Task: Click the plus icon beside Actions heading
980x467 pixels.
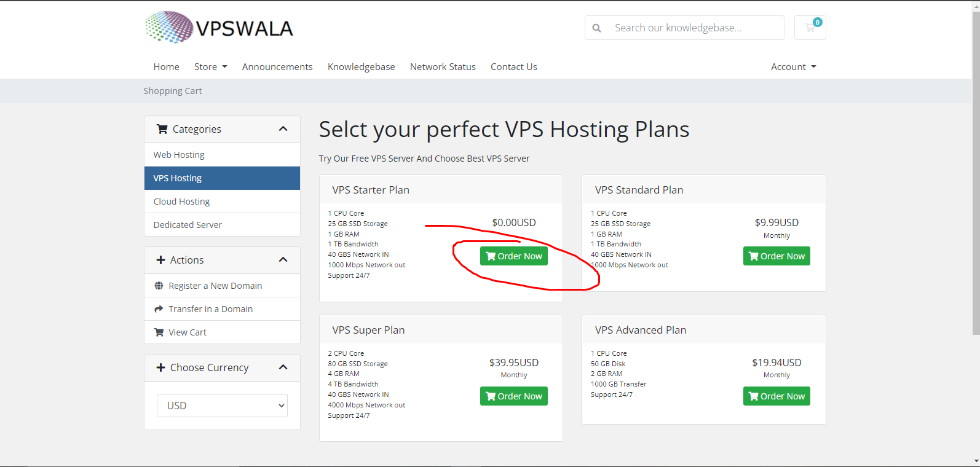Action: (160, 260)
